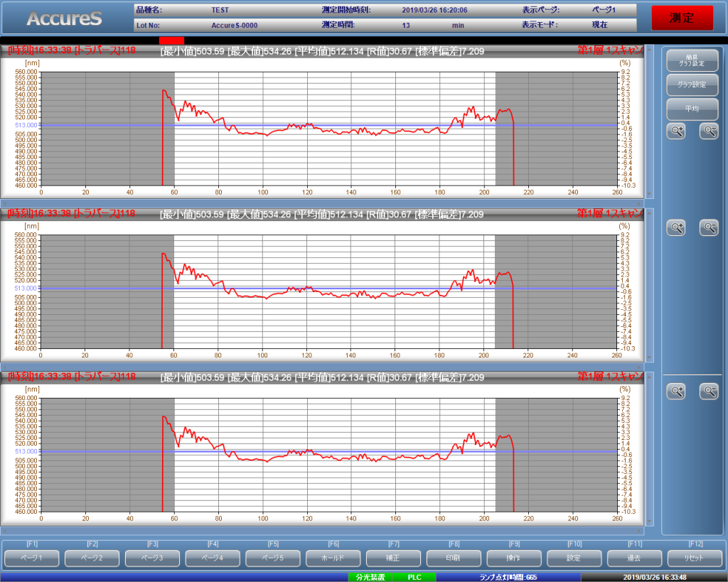728x582 pixels.
Task: Click the 513.000 target label on top graph
Action: [26, 125]
